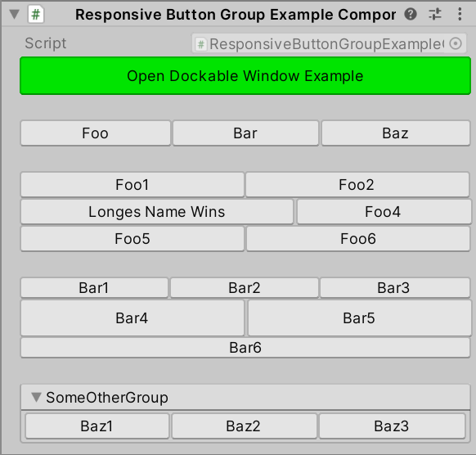The height and width of the screenshot is (455, 476).
Task: Click the Foo5 button
Action: click(132, 239)
